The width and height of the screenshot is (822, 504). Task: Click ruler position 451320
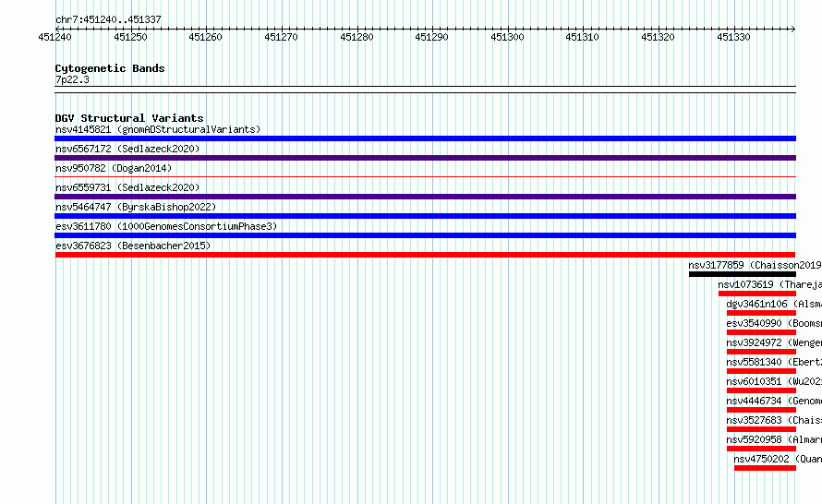point(658,37)
